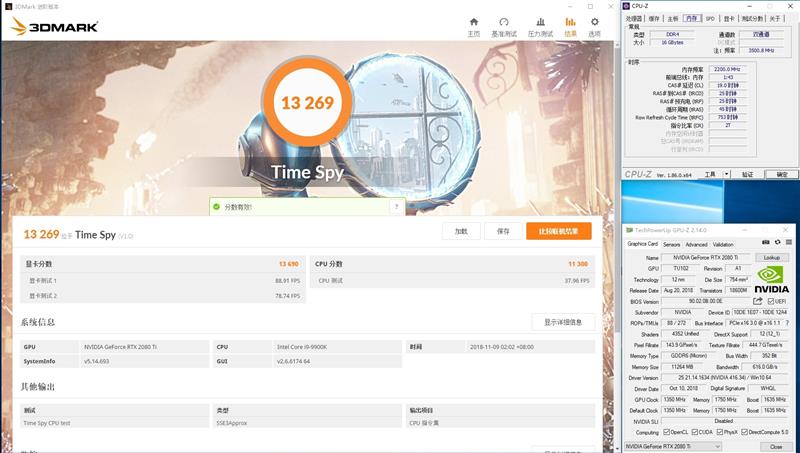
Task: Click the GPU-Z Lookup button
Action: click(771, 257)
